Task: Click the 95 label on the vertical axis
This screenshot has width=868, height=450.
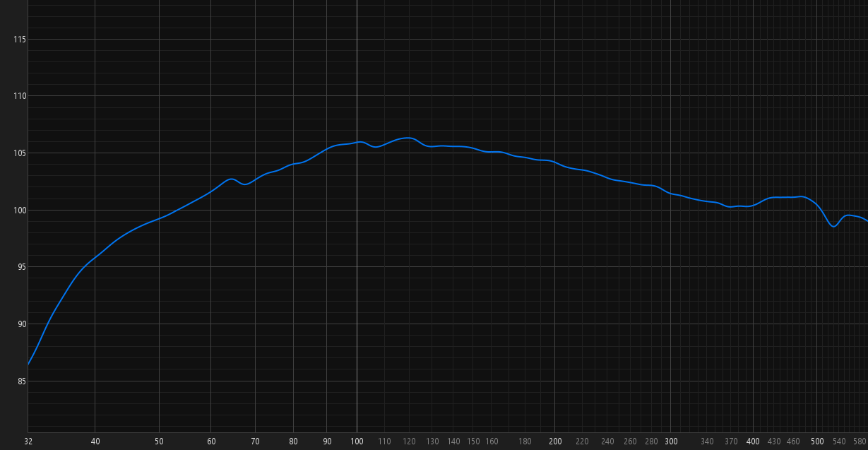Action: pyautogui.click(x=22, y=267)
